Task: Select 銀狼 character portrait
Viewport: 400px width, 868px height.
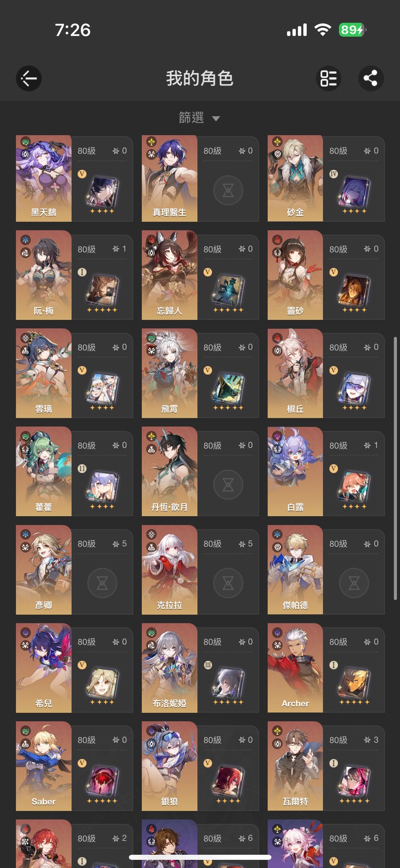Action: click(x=170, y=766)
